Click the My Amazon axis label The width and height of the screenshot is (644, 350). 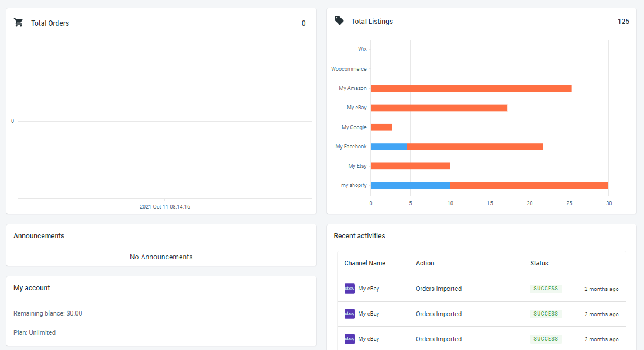[x=352, y=88]
